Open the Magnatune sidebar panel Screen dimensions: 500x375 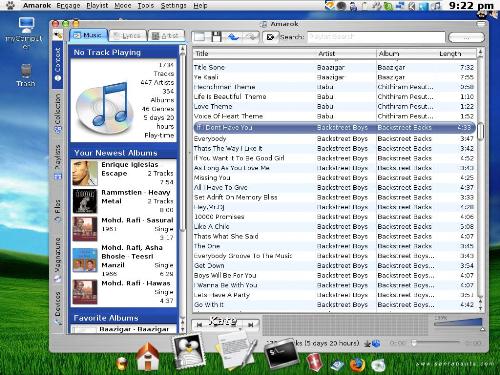tap(58, 259)
